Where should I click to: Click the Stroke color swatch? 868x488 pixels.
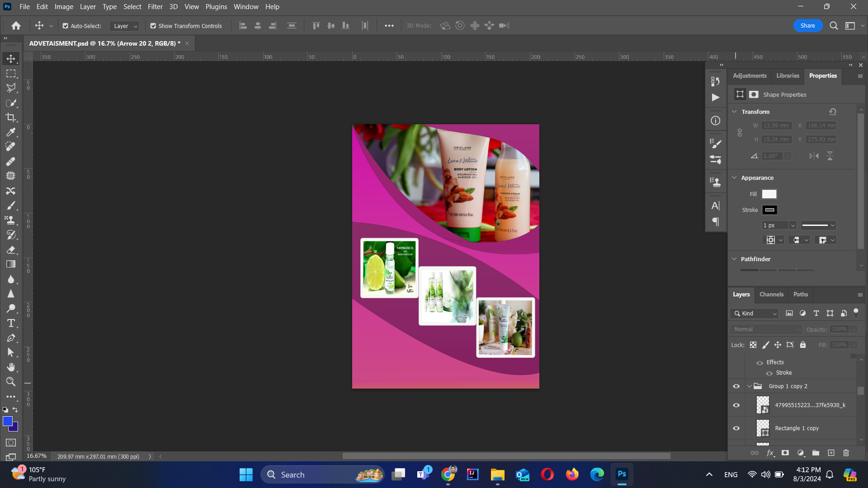(770, 210)
